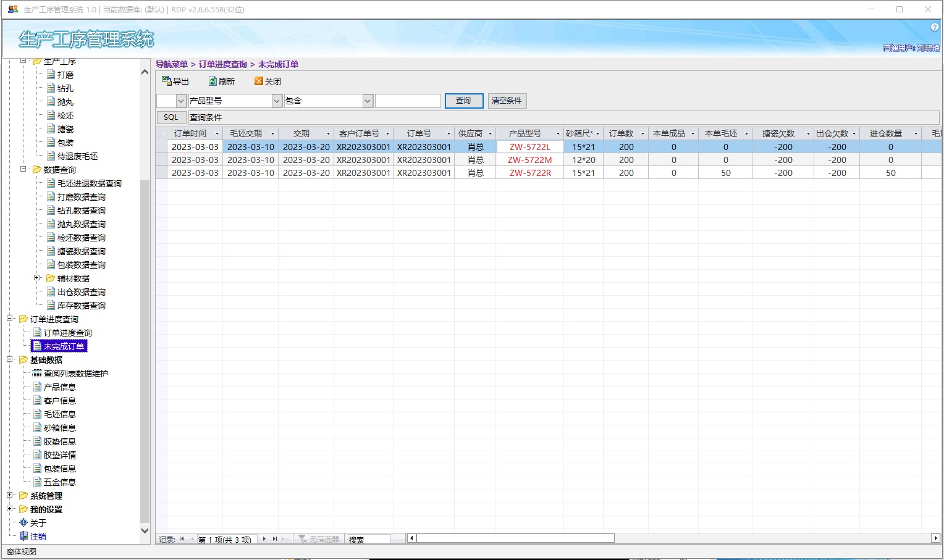Open 打磨数据查询 item
This screenshot has height=560, width=944.
[x=81, y=197]
